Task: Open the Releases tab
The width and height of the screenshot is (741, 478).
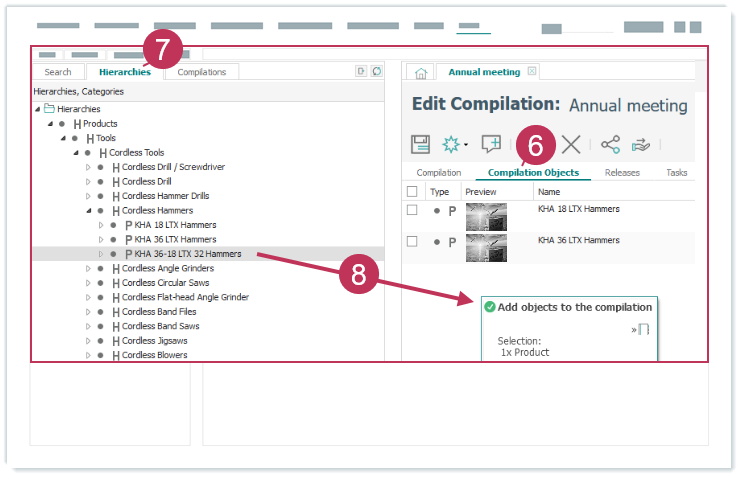Action: [x=622, y=173]
